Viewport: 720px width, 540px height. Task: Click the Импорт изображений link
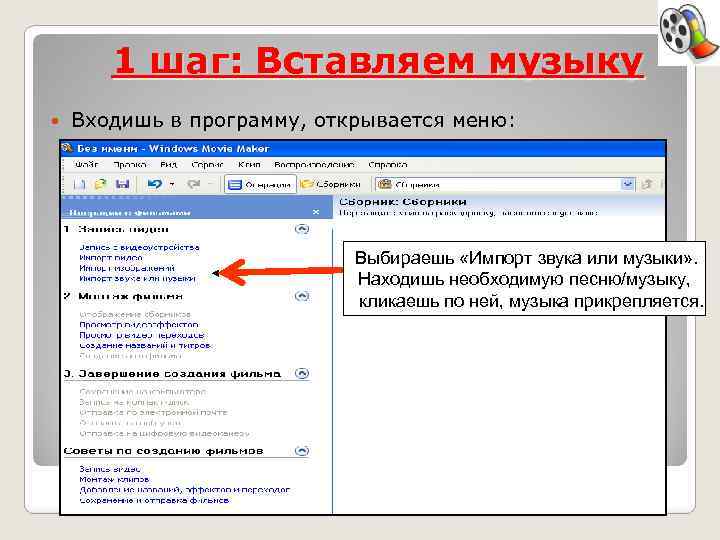tap(127, 268)
